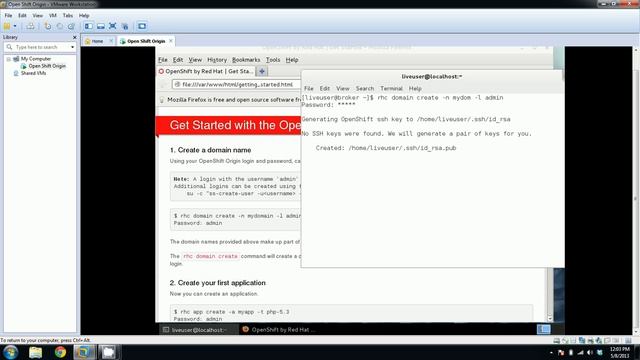Open the power options dropdown arrow
The image size is (640, 360).
(x=15, y=26)
